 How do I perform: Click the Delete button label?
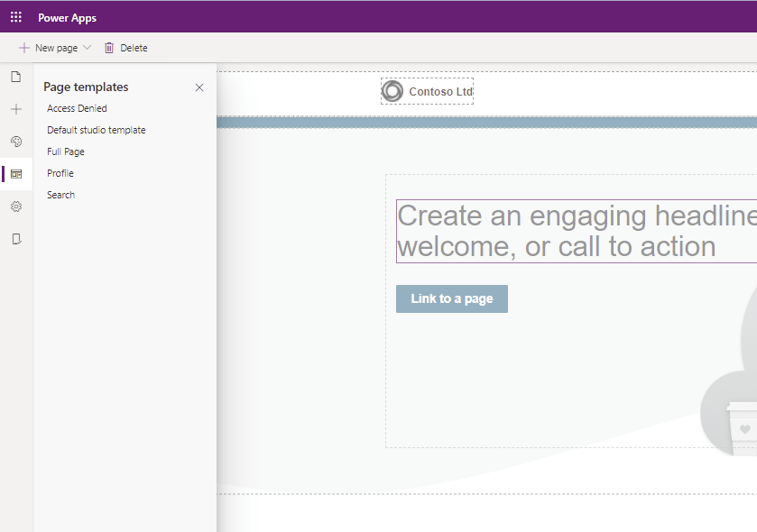coord(134,48)
